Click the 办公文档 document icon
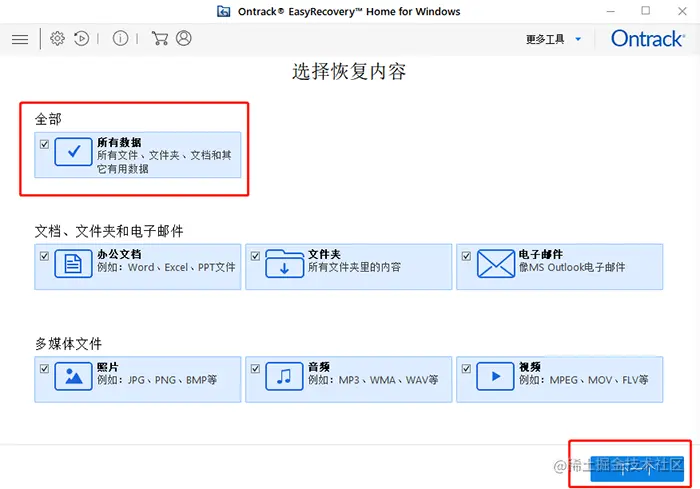The height and width of the screenshot is (489, 700). pos(73,263)
